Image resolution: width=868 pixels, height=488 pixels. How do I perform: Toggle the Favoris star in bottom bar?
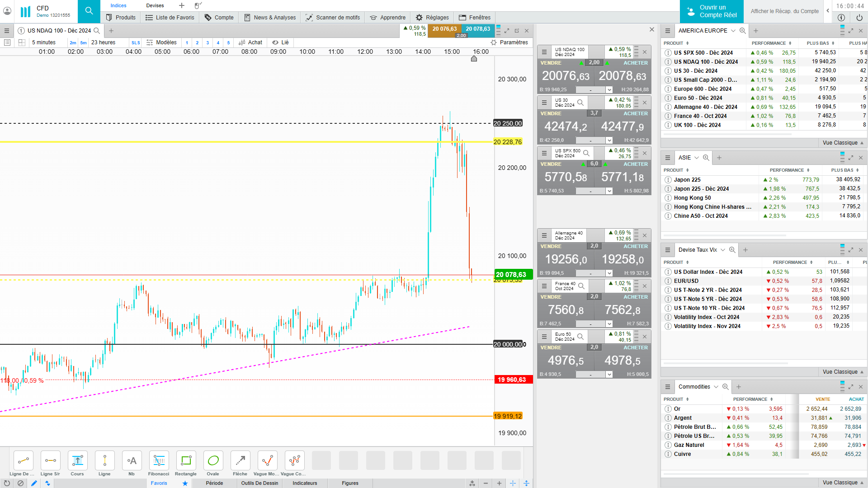tap(185, 483)
